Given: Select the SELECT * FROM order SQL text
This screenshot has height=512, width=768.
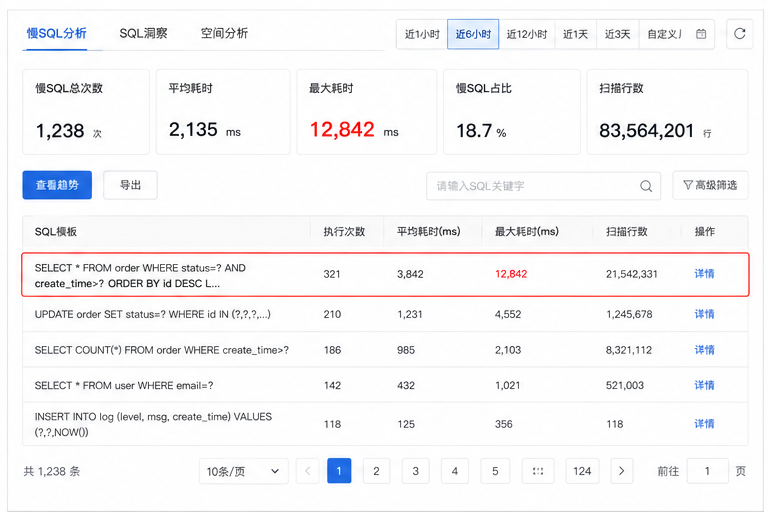Looking at the screenshot, I should [140, 275].
